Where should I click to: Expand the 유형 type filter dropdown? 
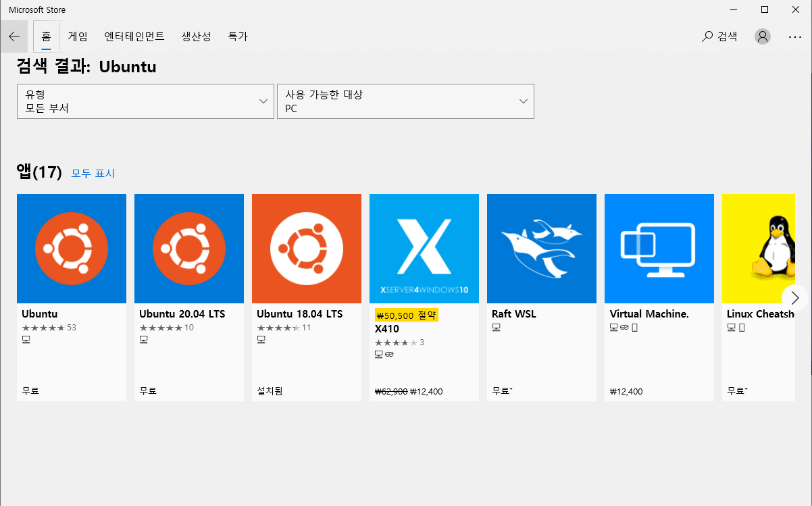145,101
